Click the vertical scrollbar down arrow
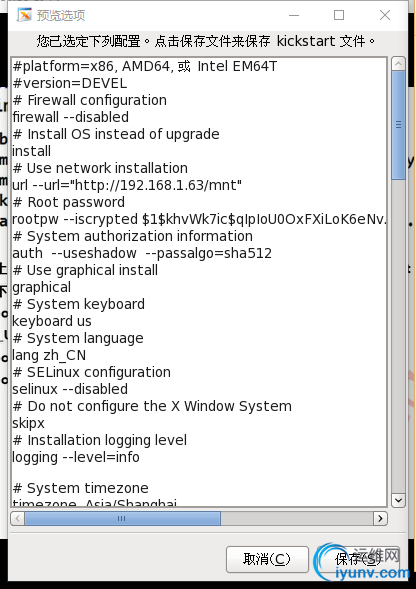This screenshot has height=589, width=416. click(x=398, y=500)
